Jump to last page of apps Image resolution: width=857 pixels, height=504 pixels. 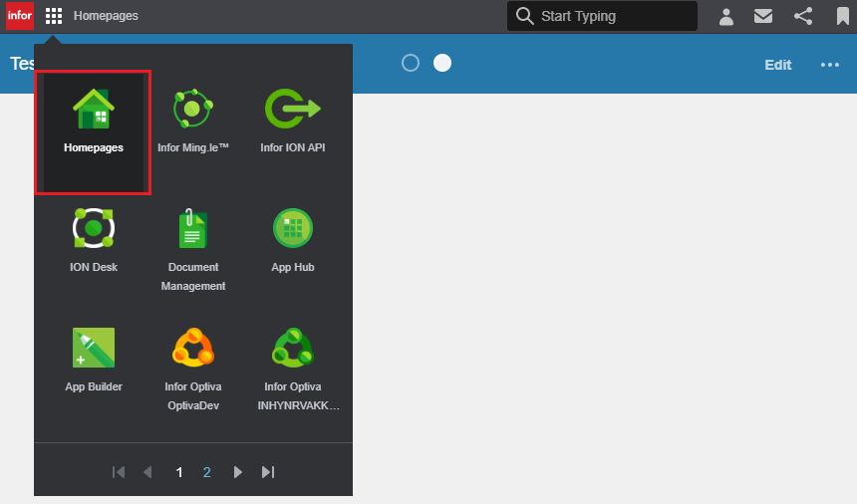tap(268, 472)
